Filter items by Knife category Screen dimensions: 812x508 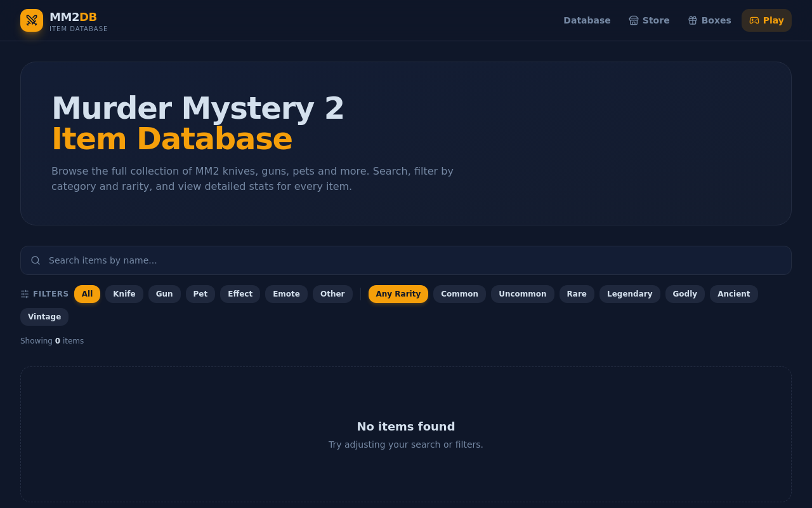124,294
